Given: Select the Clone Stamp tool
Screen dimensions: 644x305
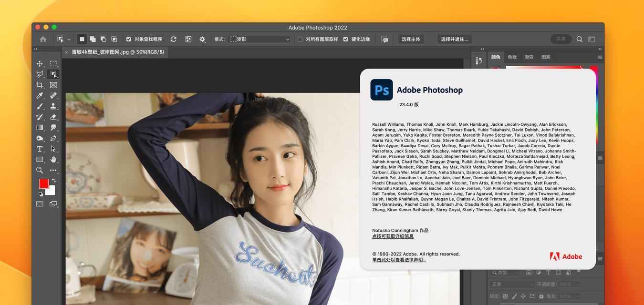Looking at the screenshot, I should (x=53, y=106).
